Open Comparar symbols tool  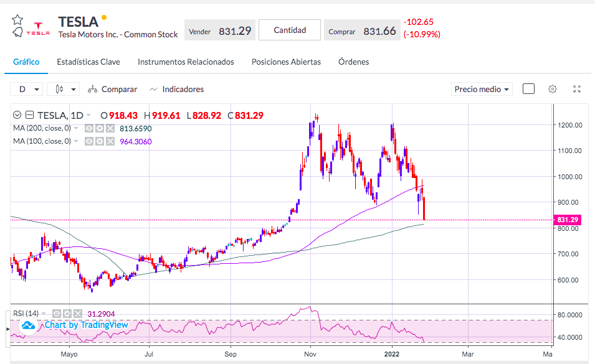(112, 90)
